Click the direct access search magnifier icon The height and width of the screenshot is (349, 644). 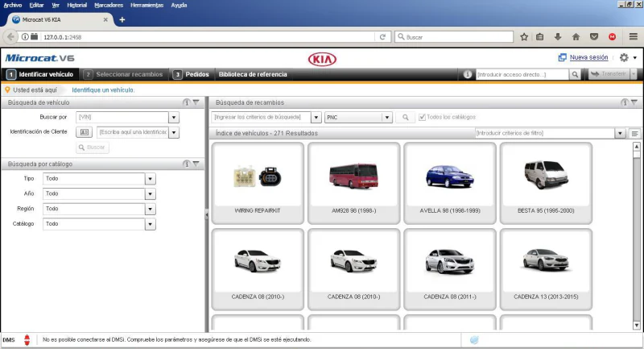(575, 74)
